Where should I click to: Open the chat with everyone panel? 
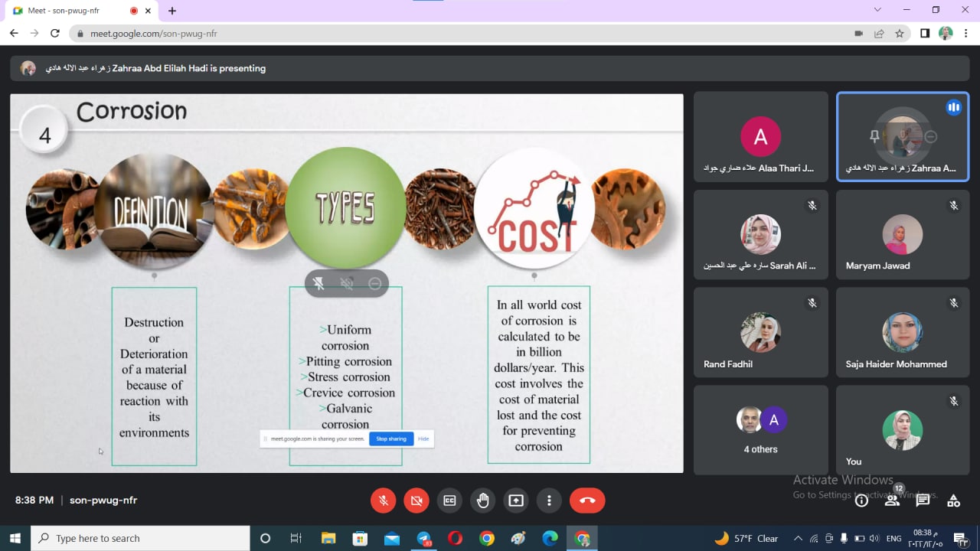pos(923,500)
